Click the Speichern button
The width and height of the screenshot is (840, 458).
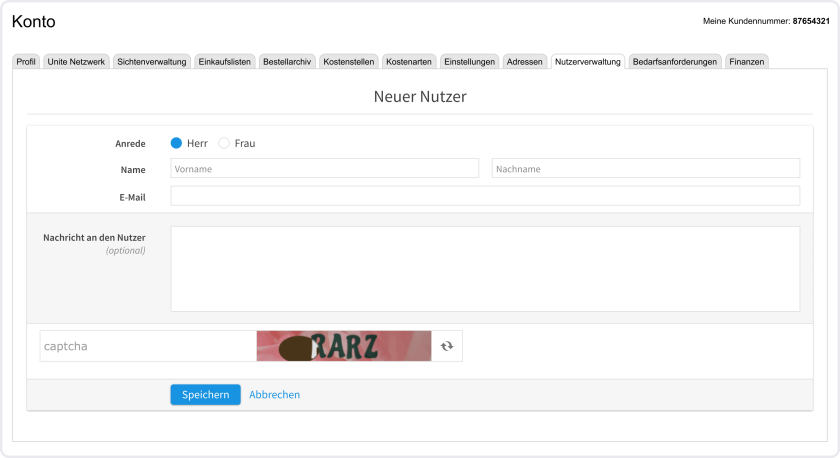(x=205, y=395)
